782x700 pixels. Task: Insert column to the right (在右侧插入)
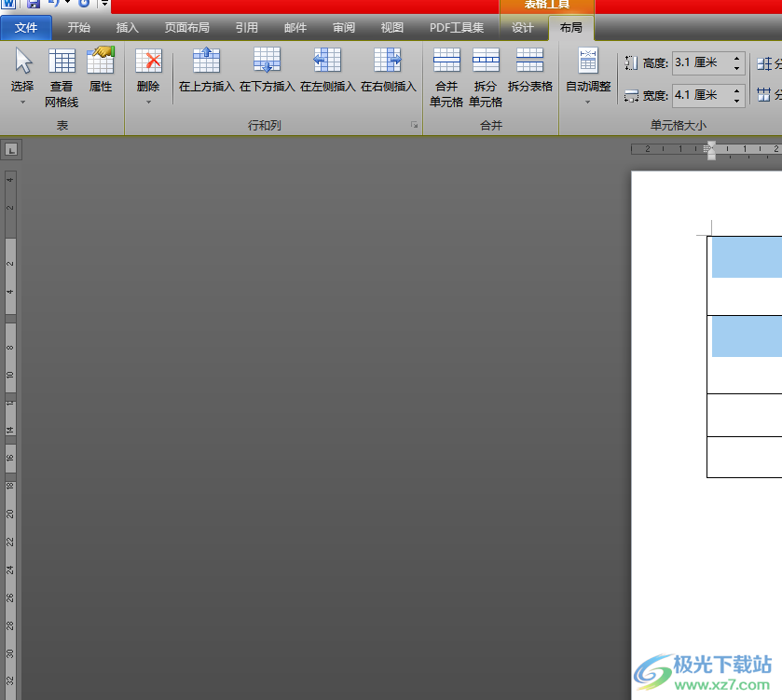[x=388, y=70]
